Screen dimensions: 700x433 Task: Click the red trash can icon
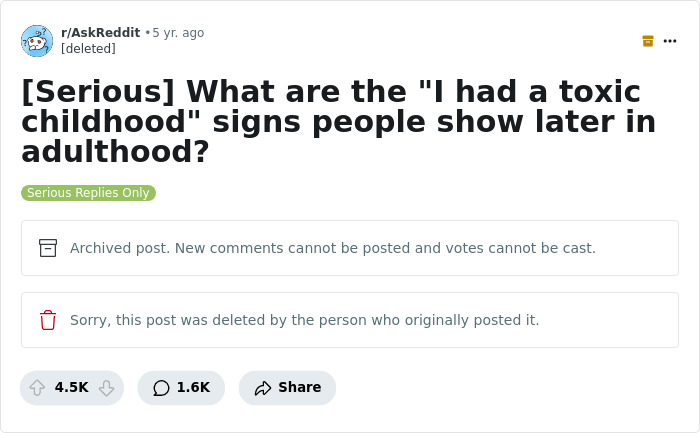pos(48,320)
